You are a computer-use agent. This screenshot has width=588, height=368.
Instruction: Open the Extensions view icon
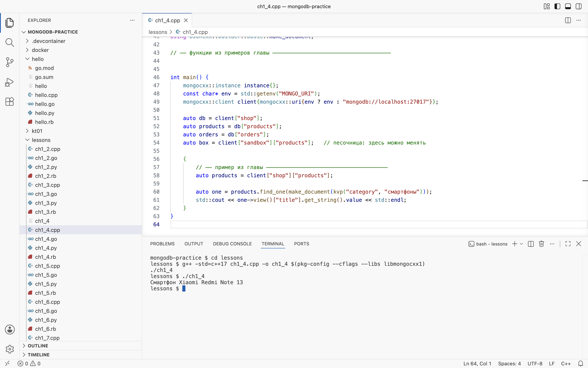[9, 101]
